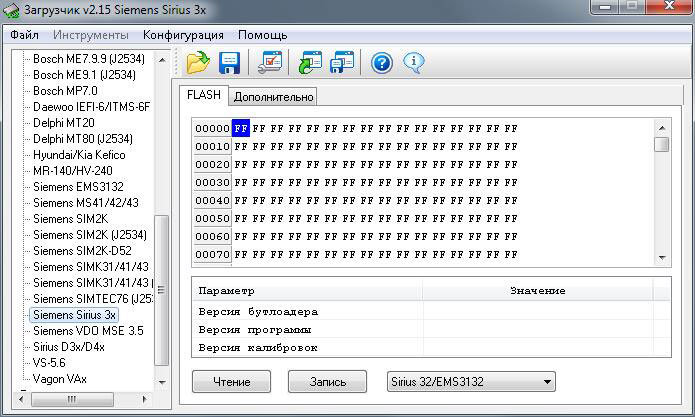The height and width of the screenshot is (417, 695).
Task: Select the highlighted FF byte at 00000
Action: click(x=241, y=129)
